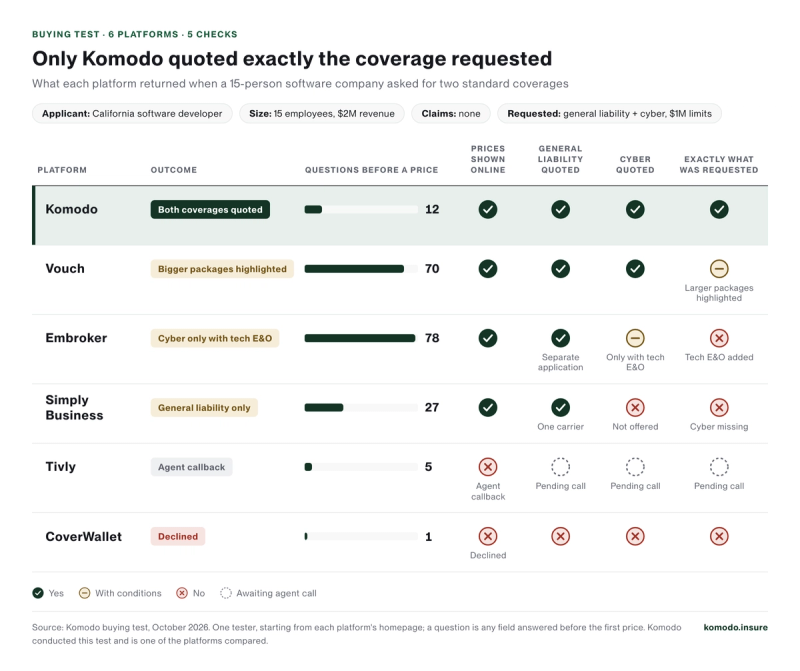Click the Prices Shown Online column header
The image size is (800, 671).
488,159
